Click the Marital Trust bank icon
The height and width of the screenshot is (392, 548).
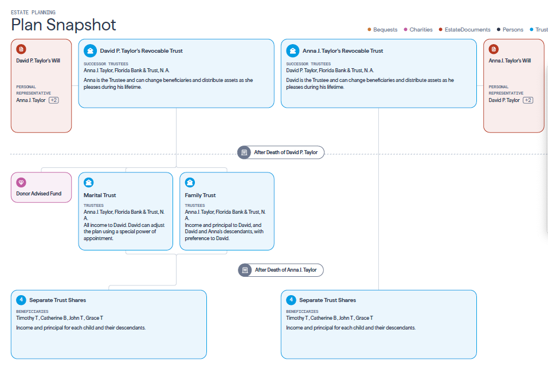tap(89, 183)
